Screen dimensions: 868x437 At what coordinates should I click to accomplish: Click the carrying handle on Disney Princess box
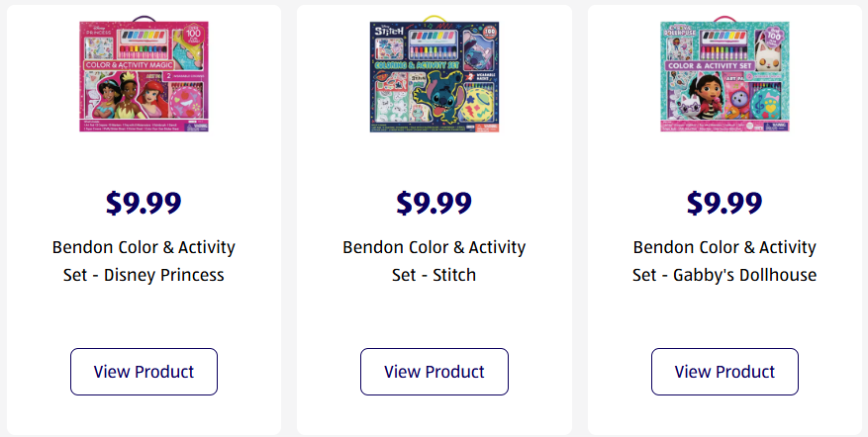click(144, 19)
